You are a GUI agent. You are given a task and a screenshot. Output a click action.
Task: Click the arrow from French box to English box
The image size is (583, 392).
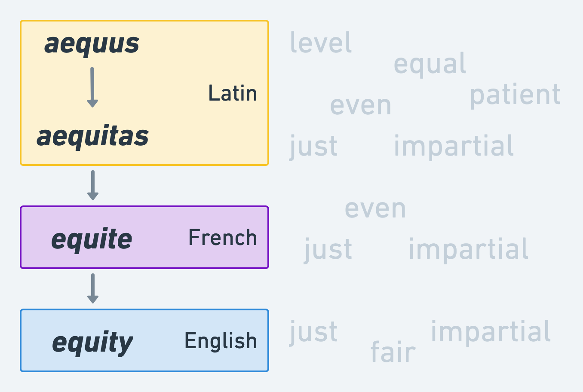click(93, 288)
